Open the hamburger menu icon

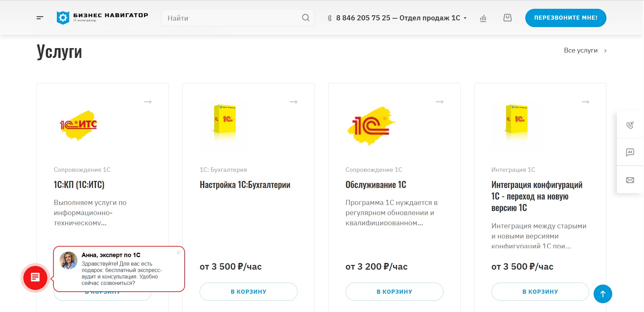(x=40, y=18)
